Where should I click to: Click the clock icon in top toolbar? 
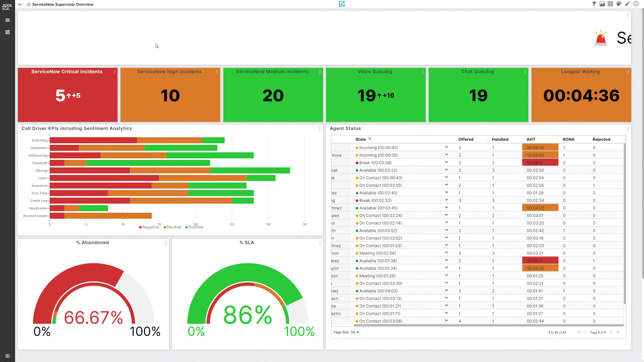click(x=635, y=4)
